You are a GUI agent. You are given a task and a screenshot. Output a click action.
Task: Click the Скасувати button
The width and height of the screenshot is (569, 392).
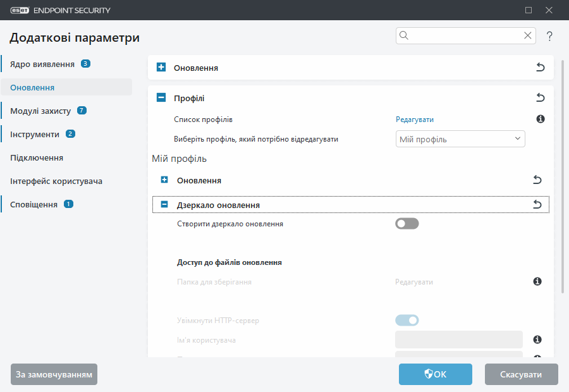(521, 374)
